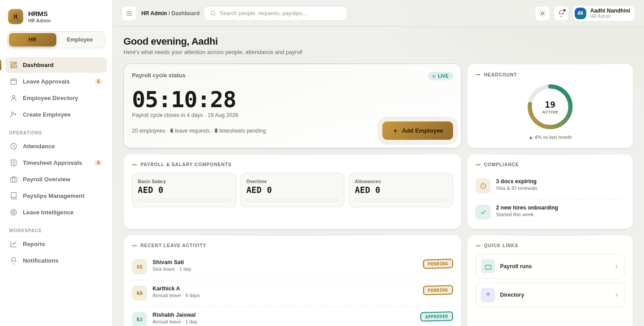
Task: Click the new hires checkmark icon
Action: pyautogui.click(x=483, y=212)
